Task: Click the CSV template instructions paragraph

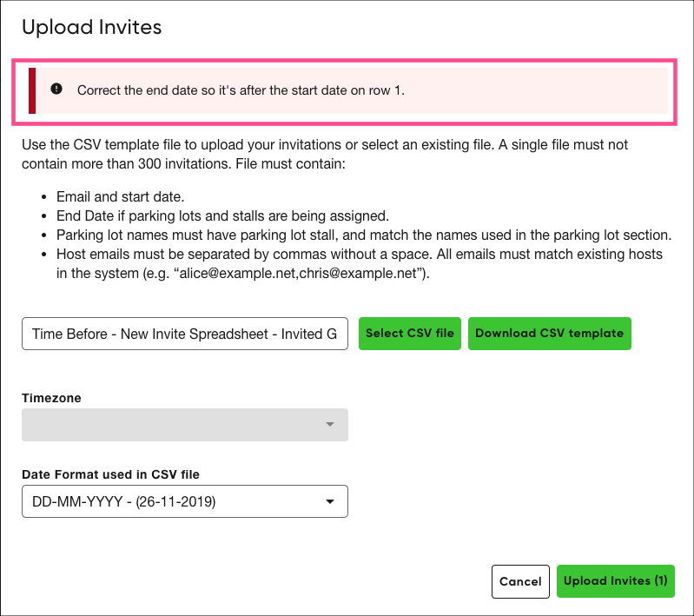Action: [324, 153]
